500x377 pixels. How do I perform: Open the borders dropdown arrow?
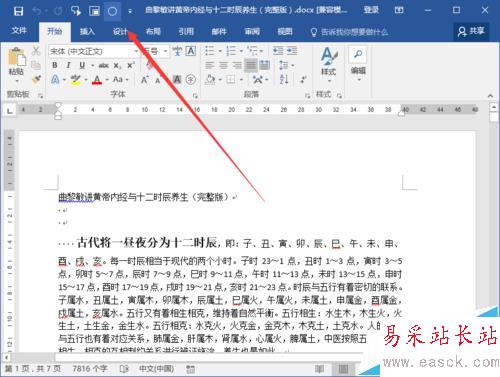point(241,80)
